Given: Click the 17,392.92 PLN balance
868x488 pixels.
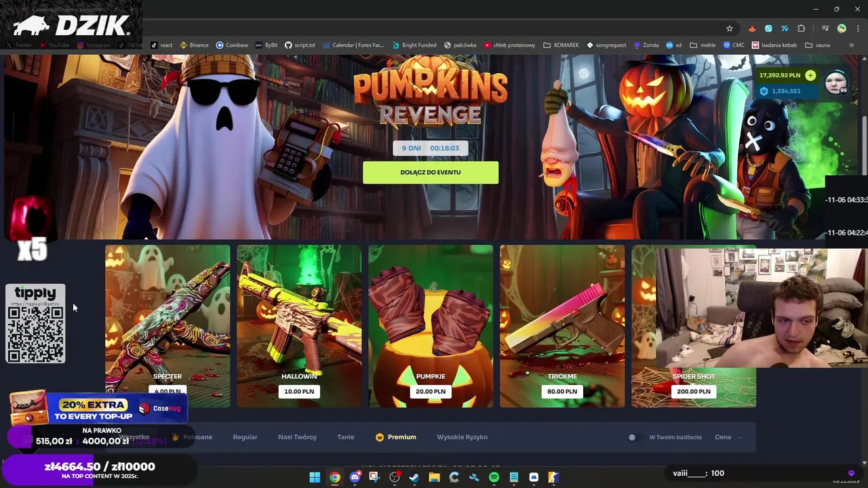Looking at the screenshot, I should click(780, 75).
